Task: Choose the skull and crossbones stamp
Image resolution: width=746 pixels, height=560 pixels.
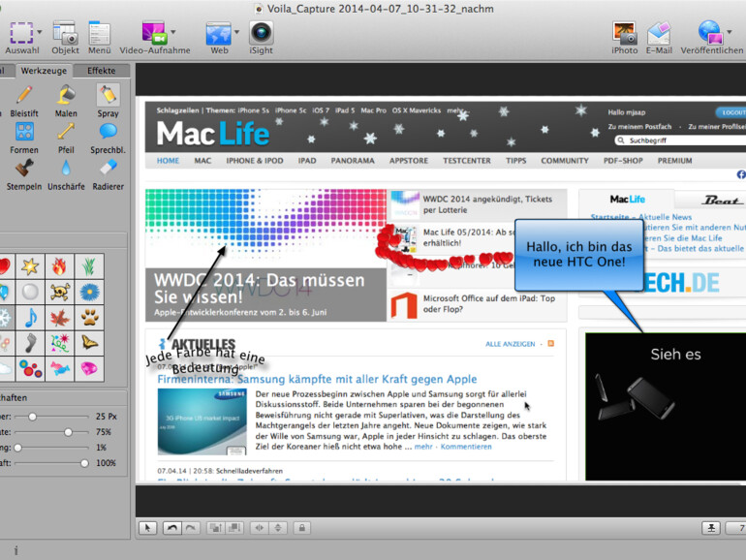Action: click(59, 293)
